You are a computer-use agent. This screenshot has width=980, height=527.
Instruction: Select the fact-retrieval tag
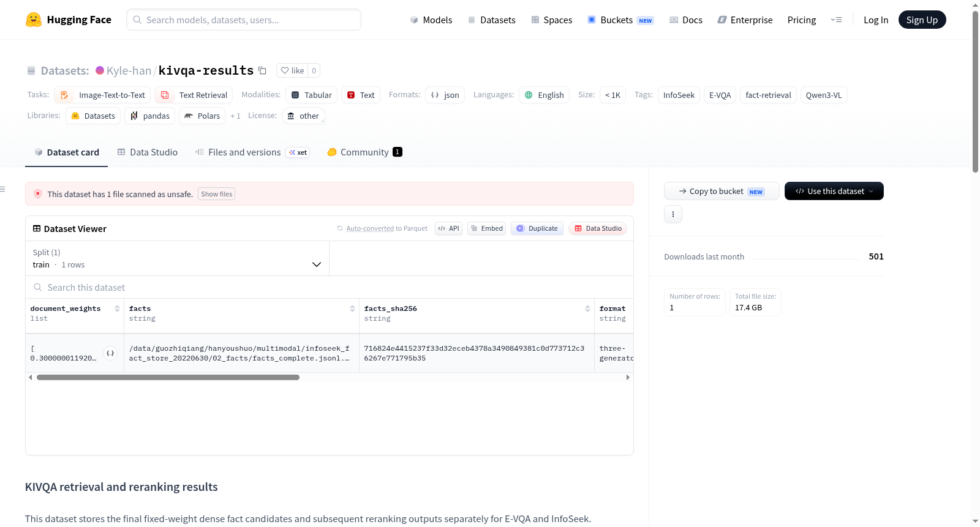pos(768,95)
